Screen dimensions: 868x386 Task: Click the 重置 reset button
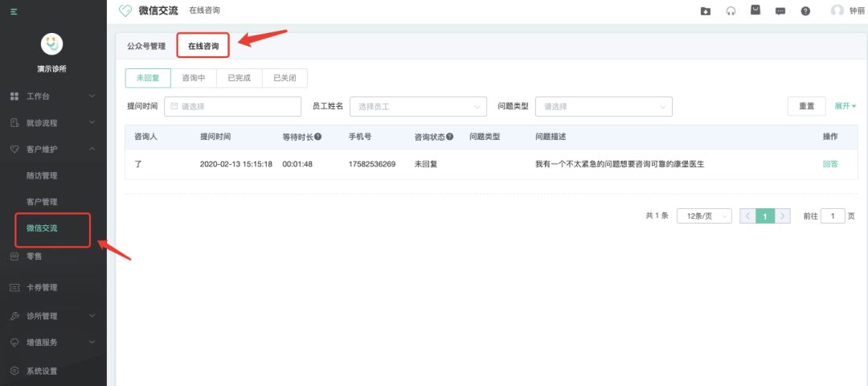coord(807,106)
